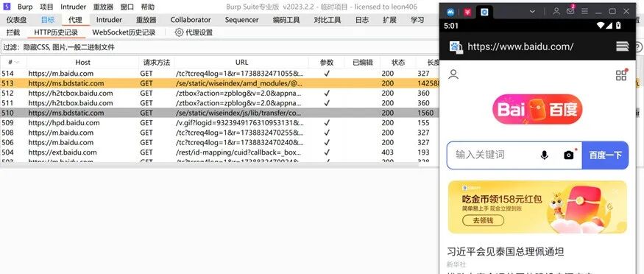
Task: Sort by URL column header
Action: point(241,63)
